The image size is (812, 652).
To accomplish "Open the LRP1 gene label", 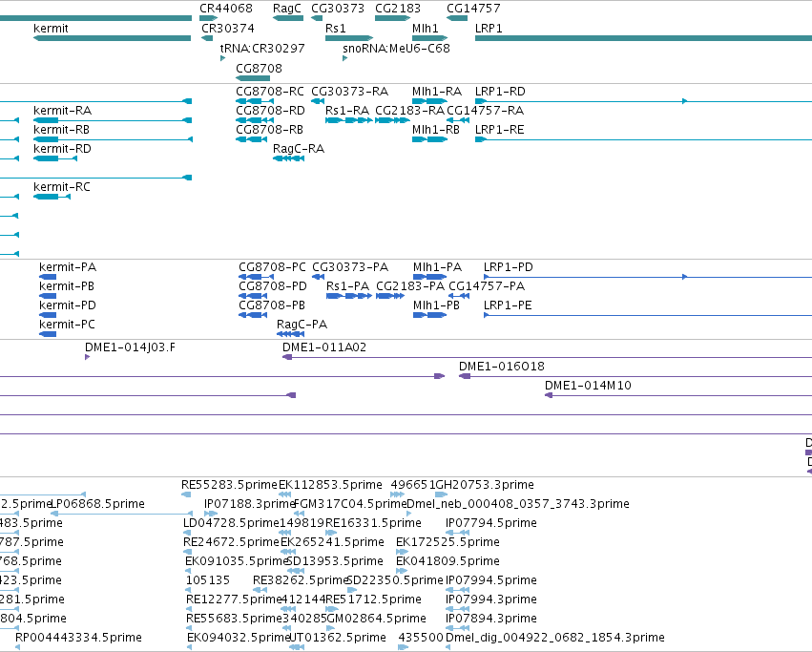I will (489, 29).
